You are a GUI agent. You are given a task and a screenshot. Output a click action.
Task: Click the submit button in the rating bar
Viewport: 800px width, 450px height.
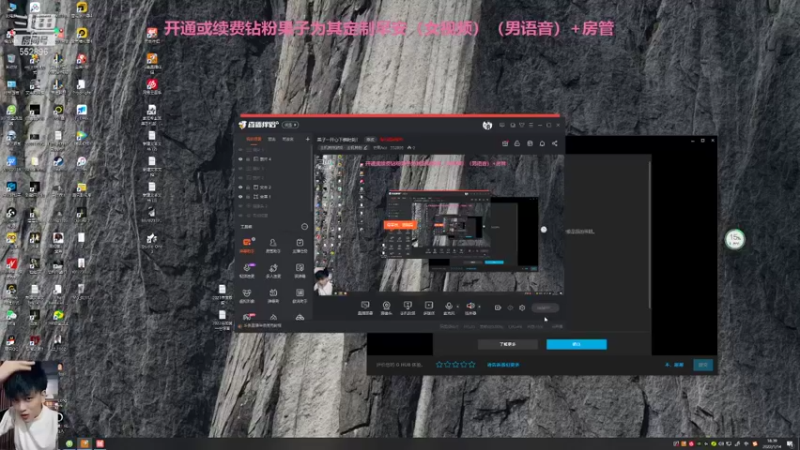(703, 365)
